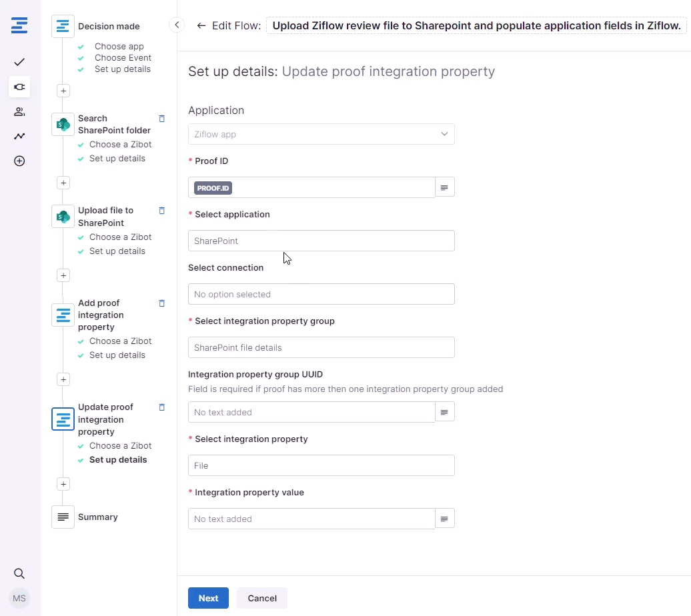The height and width of the screenshot is (616, 691).
Task: Open variable picker beside Proof ID field
Action: (445, 187)
